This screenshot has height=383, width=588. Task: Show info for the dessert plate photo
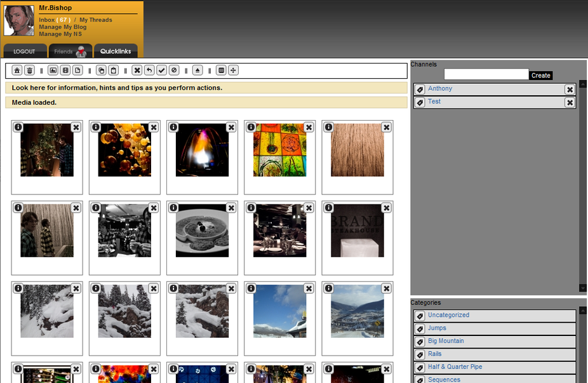pyautogui.click(x=173, y=208)
